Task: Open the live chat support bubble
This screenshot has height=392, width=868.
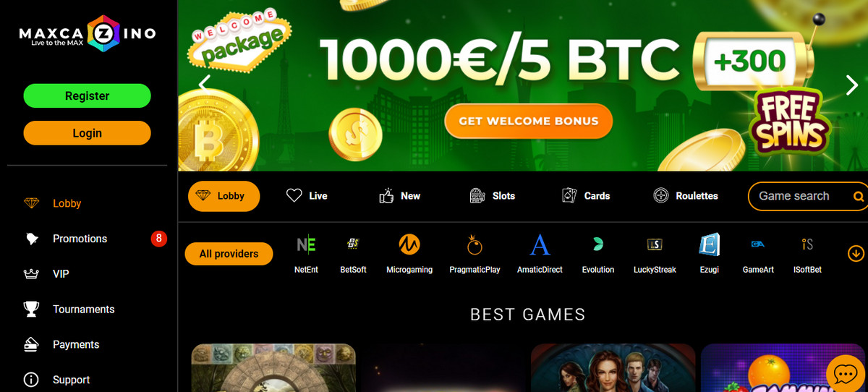Action: tap(845, 373)
